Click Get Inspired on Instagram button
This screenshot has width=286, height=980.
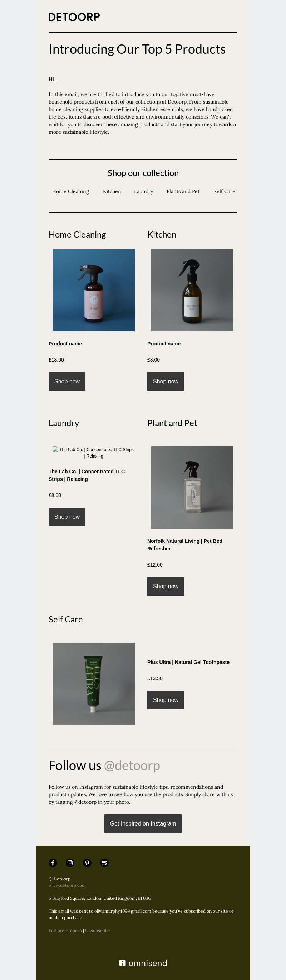143,824
